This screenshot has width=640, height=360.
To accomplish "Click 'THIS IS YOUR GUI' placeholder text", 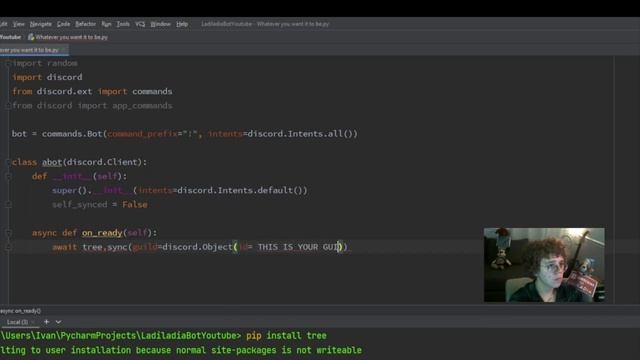I will (x=299, y=247).
